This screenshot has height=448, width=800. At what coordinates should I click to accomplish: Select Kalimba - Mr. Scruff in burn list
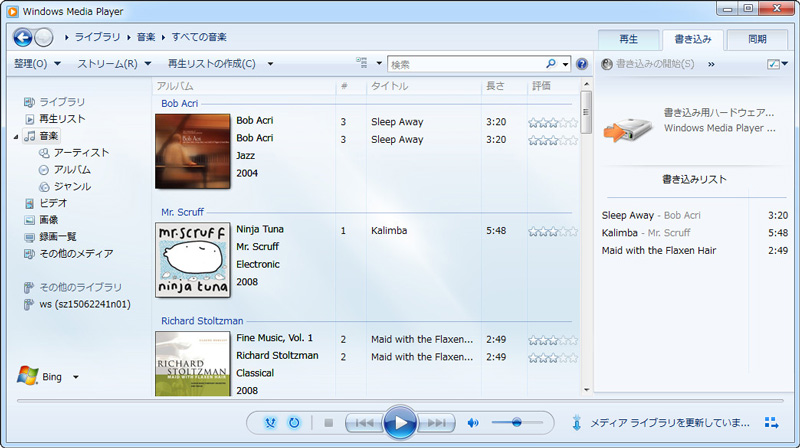pos(695,233)
